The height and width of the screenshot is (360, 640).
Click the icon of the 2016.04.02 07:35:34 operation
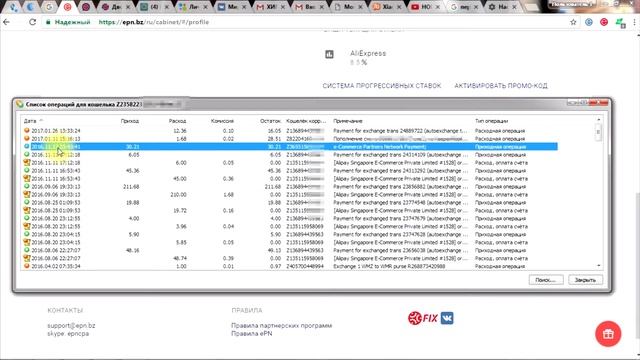(x=27, y=266)
